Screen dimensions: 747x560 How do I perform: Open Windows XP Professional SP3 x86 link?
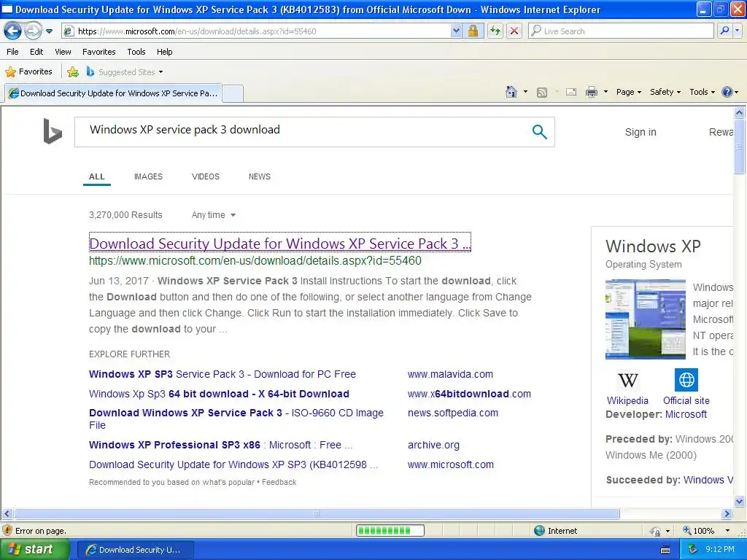point(220,445)
